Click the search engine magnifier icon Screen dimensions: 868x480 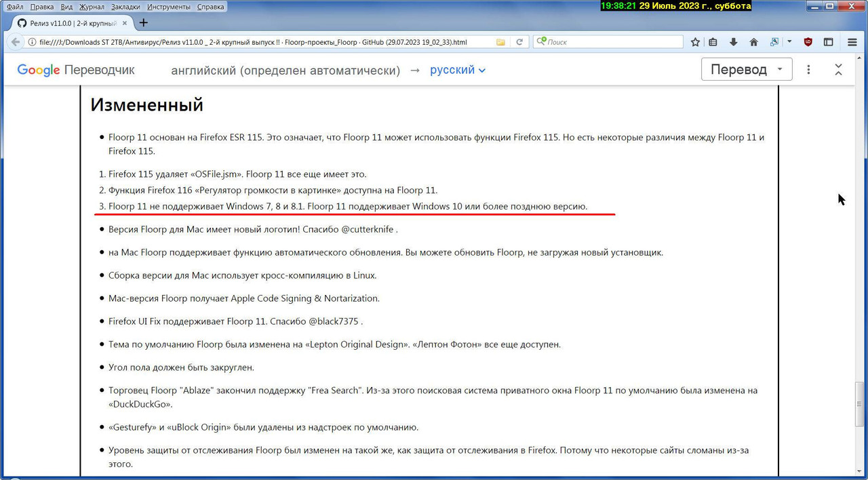(540, 42)
